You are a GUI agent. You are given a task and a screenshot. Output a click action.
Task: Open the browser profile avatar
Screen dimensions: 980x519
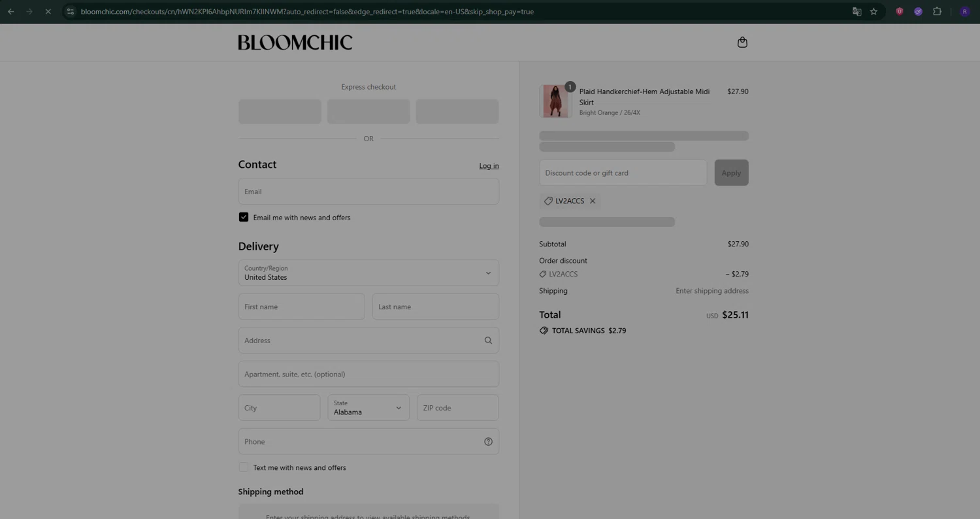click(965, 11)
